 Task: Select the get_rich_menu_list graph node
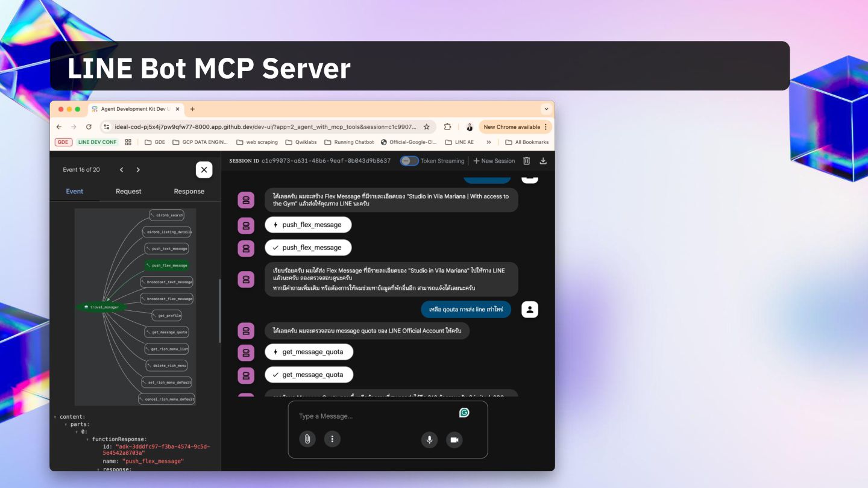click(167, 349)
